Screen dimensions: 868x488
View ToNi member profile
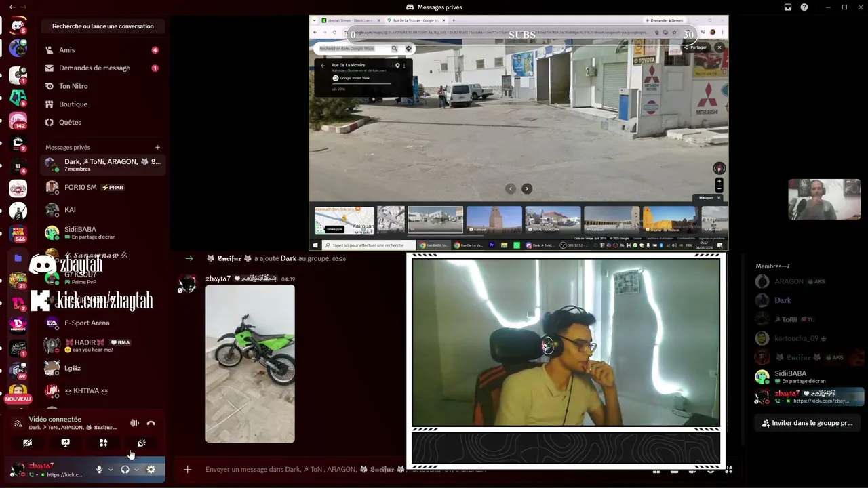click(808, 319)
